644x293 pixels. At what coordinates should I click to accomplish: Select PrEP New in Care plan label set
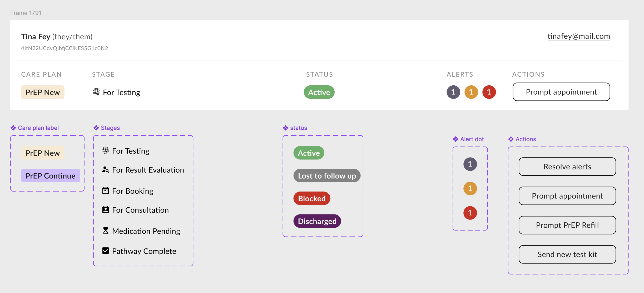[x=43, y=153]
